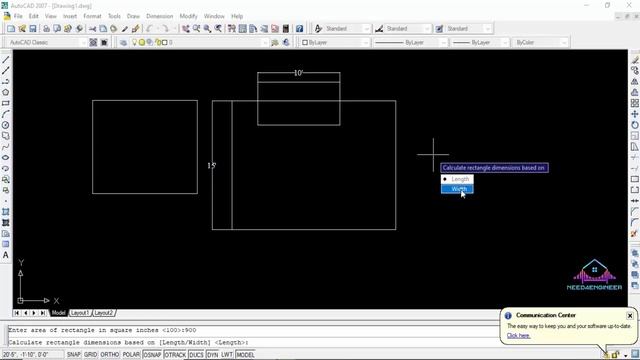Image resolution: width=640 pixels, height=360 pixels.
Task: Select the Line draw tool
Action: point(6,60)
